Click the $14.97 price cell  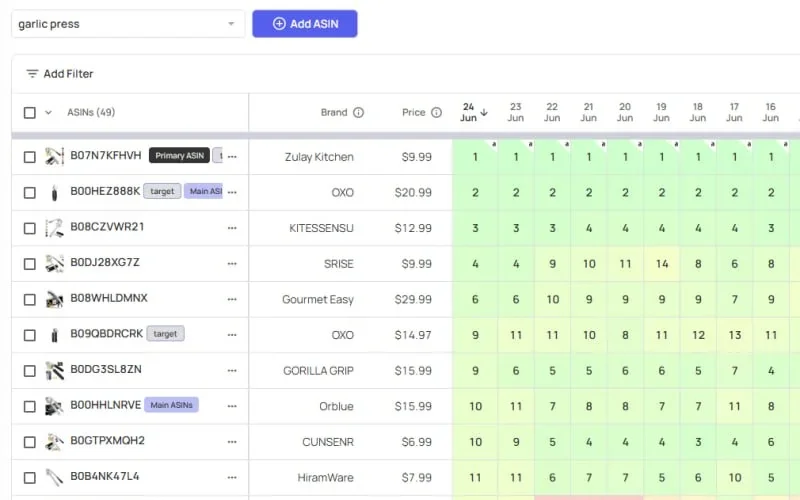point(413,335)
